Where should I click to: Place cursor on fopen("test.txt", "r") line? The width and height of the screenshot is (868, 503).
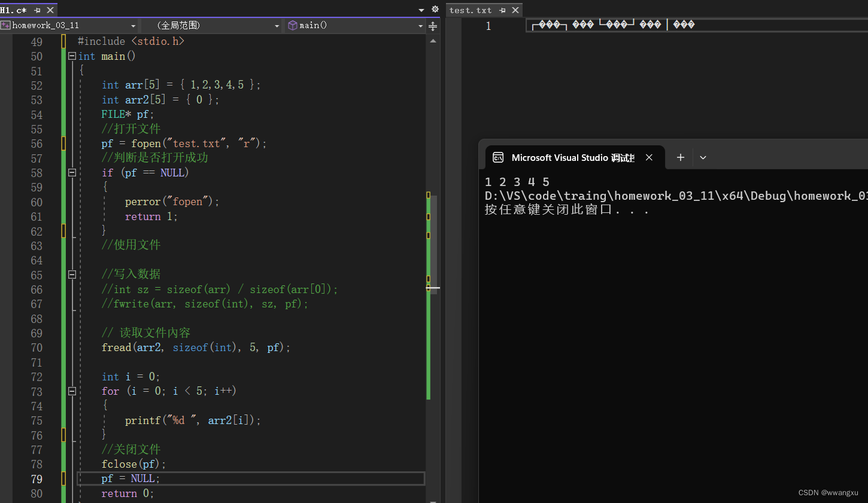(x=184, y=144)
